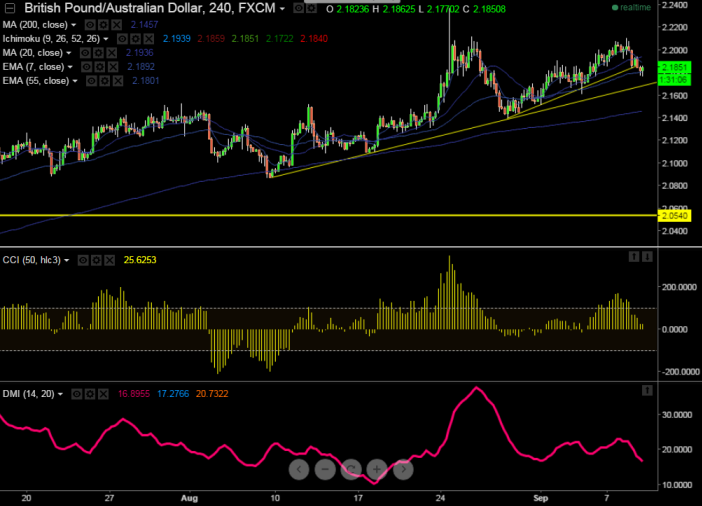The height and width of the screenshot is (506, 702).
Task: Expand the EMA (55, close) dropdown arrow
Action: [75, 81]
